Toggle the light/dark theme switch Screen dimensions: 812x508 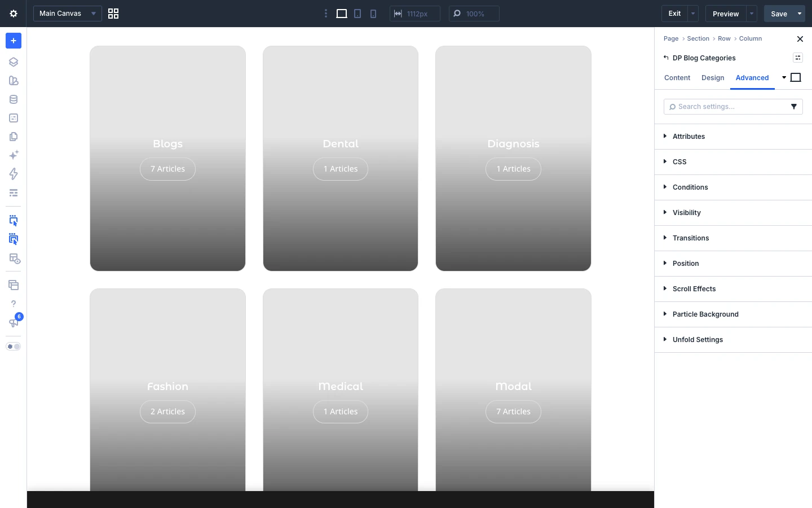tap(14, 347)
